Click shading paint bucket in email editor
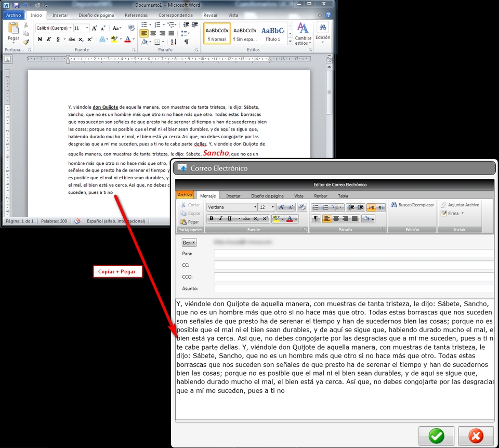The height and width of the screenshot is (448, 499). point(366,219)
